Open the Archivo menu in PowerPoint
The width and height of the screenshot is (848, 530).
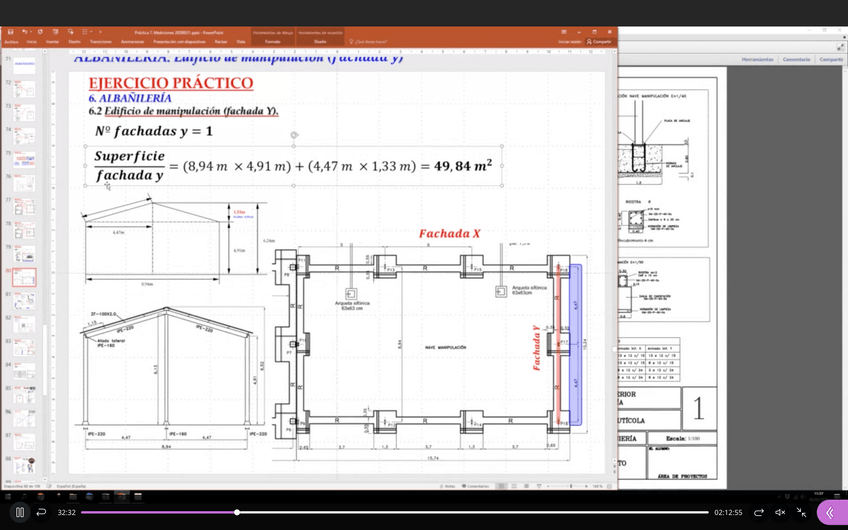[11, 42]
